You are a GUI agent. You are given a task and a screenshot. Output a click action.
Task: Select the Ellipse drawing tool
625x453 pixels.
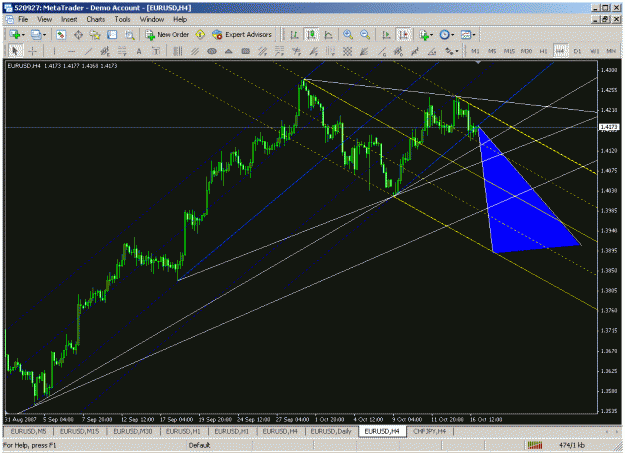point(212,51)
